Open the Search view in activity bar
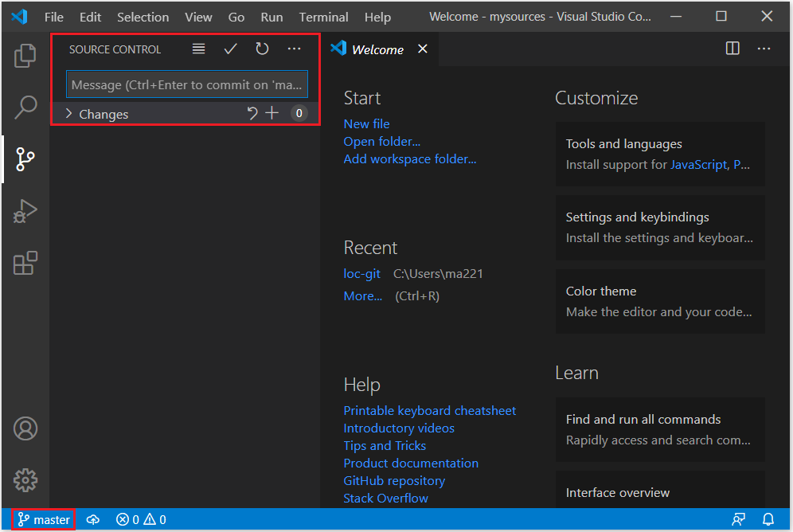The height and width of the screenshot is (532, 793). tap(25, 108)
